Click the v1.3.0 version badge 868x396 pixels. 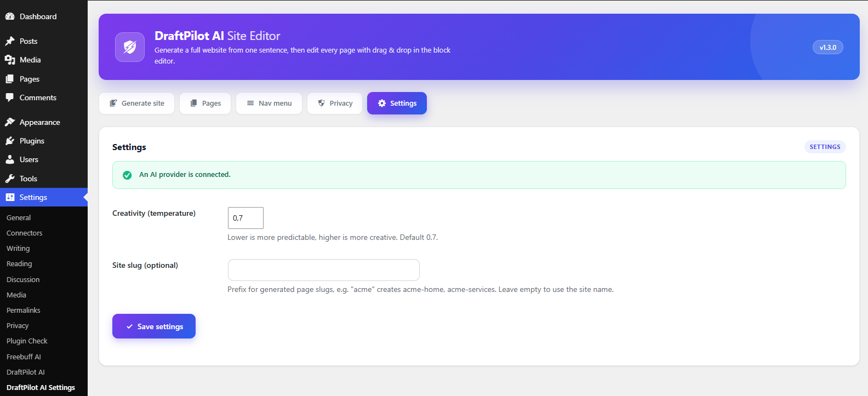point(827,47)
